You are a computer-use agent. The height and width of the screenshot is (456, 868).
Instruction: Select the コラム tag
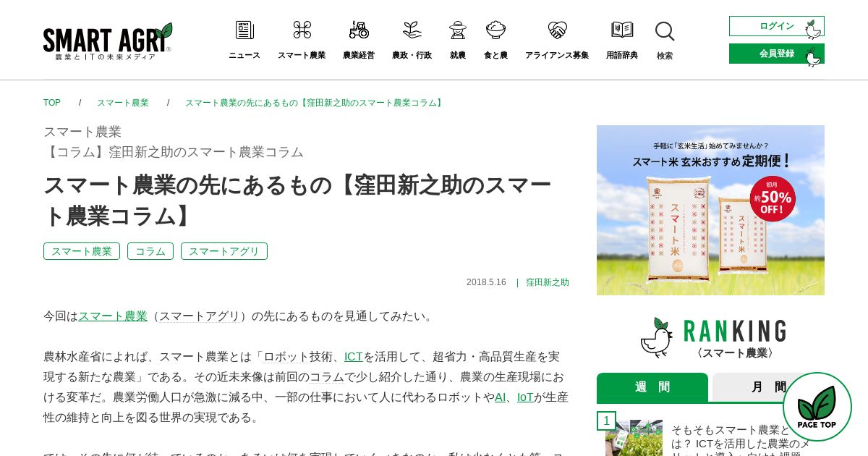tap(150, 251)
